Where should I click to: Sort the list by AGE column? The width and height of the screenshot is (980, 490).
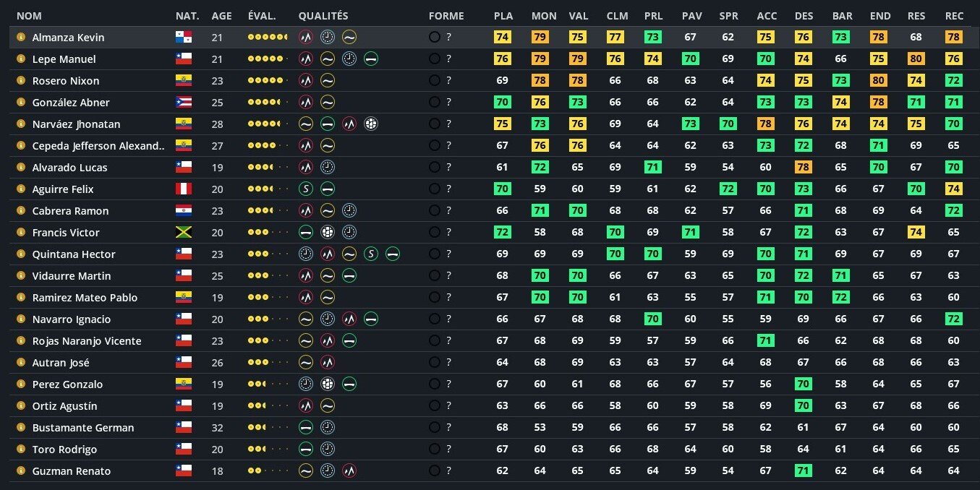(x=221, y=16)
